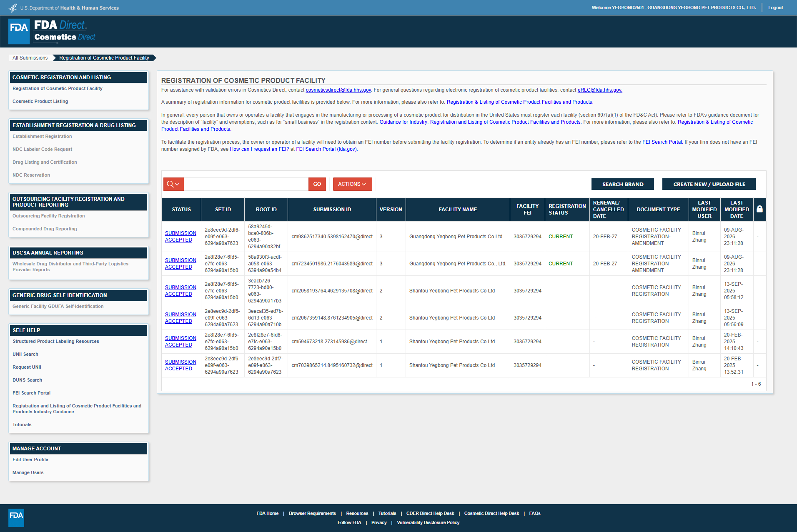Open Outsourcing Facility Registration link
The image size is (797, 532).
tap(48, 216)
